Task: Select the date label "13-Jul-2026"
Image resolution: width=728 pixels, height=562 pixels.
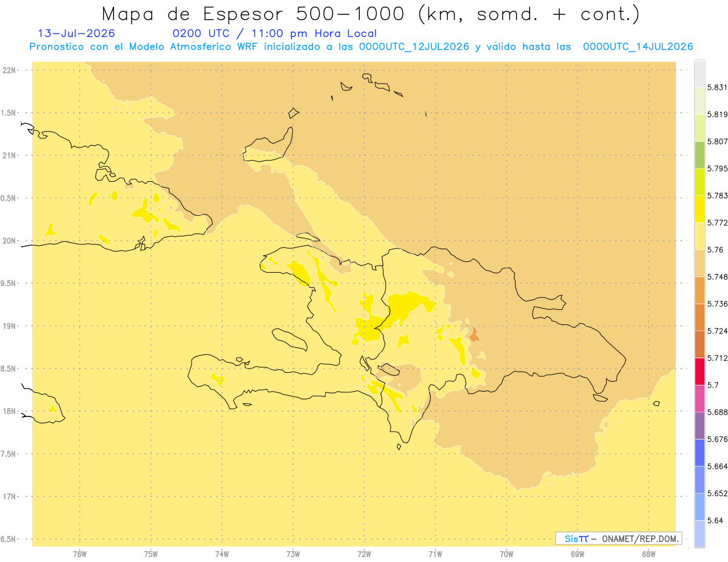Action: click(x=76, y=33)
